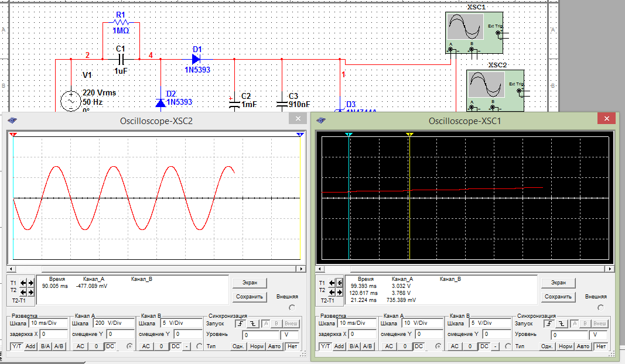The image size is (625, 364).
Task: Click timebase scale field 10 ms/Div in XSC2
Action: (x=48, y=323)
